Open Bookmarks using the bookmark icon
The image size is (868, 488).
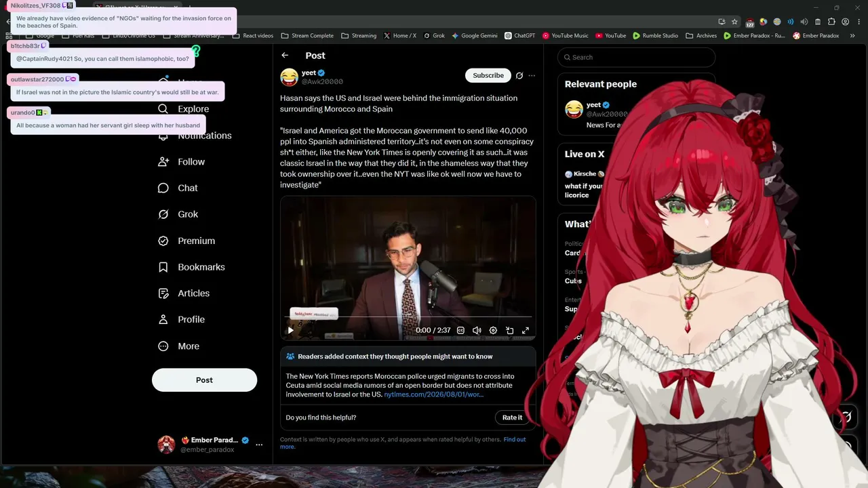pyautogui.click(x=163, y=267)
